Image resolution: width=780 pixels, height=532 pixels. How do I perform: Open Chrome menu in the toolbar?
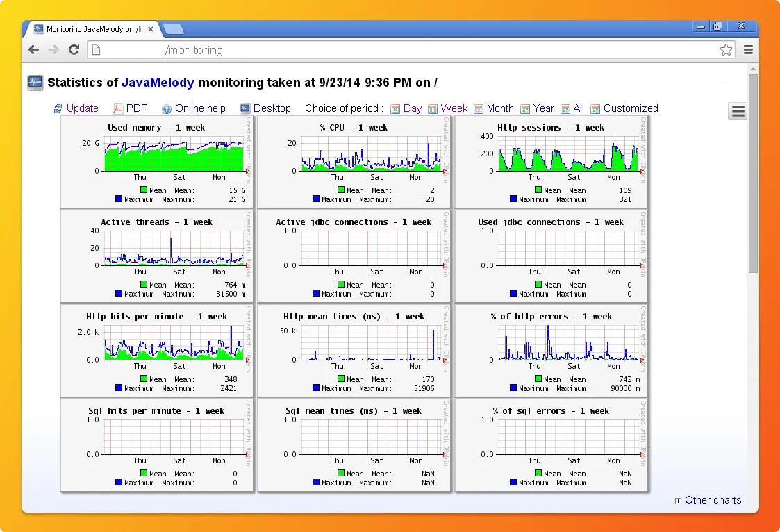pyautogui.click(x=748, y=50)
